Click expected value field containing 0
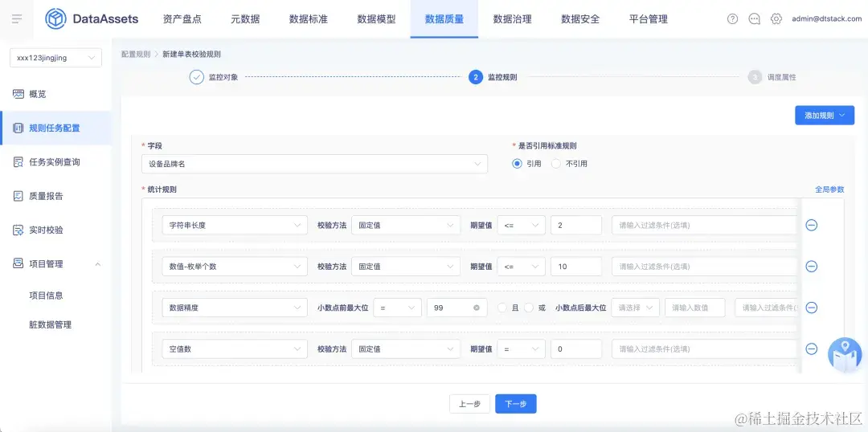 point(576,348)
